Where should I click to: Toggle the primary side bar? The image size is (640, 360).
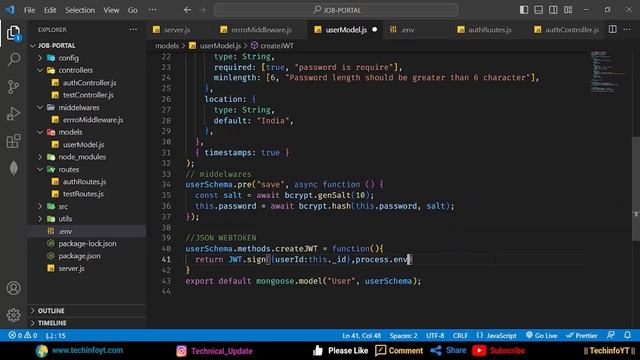click(524, 9)
